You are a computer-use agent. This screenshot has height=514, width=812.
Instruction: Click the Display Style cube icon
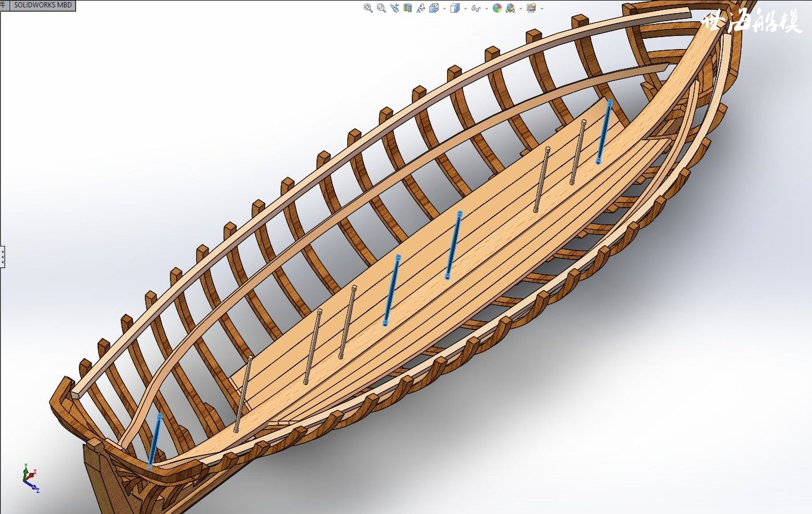[455, 8]
